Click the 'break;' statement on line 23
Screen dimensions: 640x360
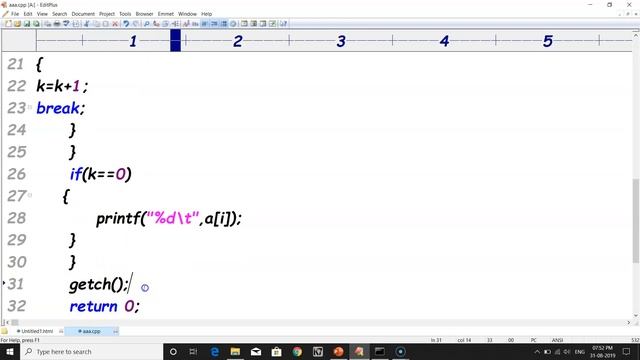60,108
